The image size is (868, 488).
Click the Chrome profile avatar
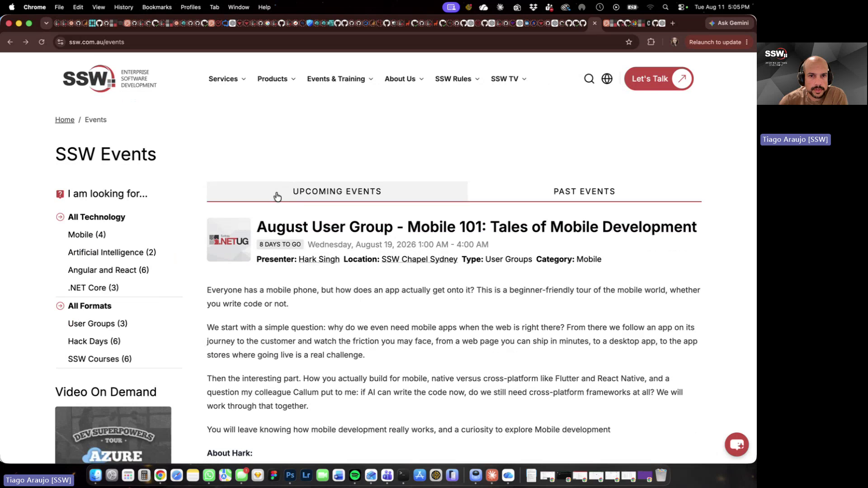click(x=675, y=42)
